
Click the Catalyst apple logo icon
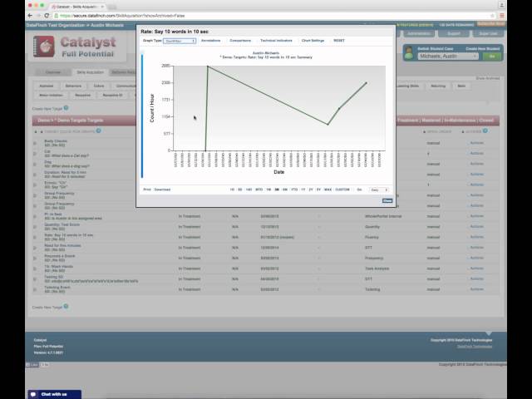[x=44, y=47]
